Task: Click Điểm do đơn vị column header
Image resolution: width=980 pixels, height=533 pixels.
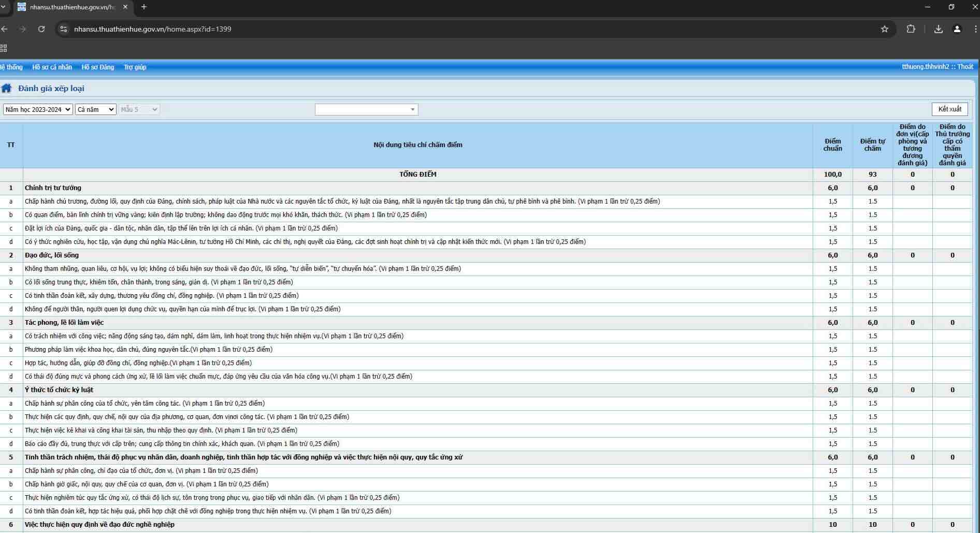Action: (912, 145)
